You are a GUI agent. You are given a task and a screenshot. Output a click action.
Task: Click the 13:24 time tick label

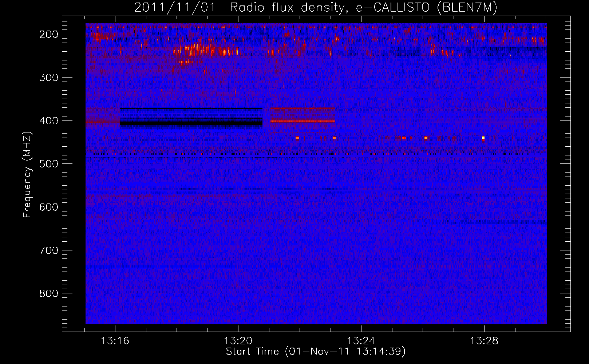point(361,341)
